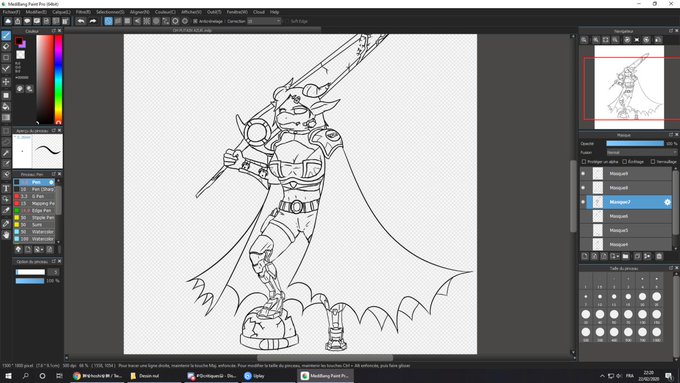Open Pen brush settings gear
The height and width of the screenshot is (383, 680).
[x=52, y=182]
